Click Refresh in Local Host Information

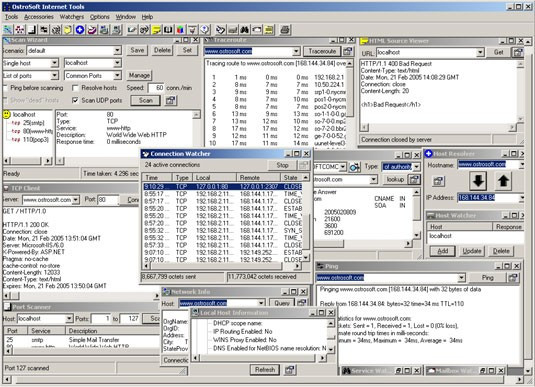265,370
